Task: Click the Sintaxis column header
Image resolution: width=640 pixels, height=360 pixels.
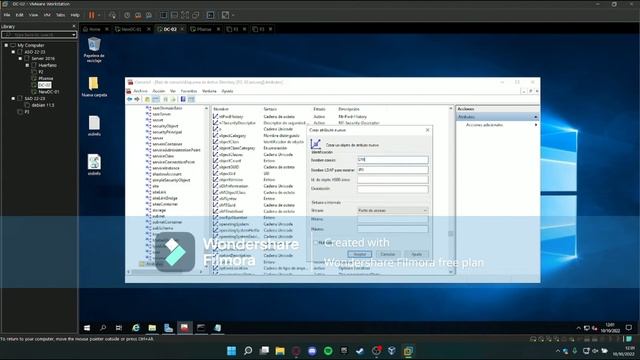Action: pos(270,109)
